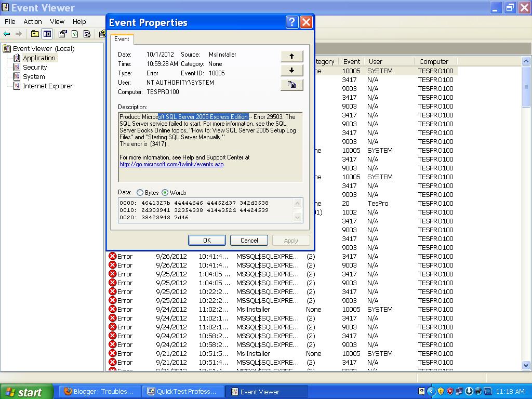
Task: Sort by the User column header
Action: [389, 61]
